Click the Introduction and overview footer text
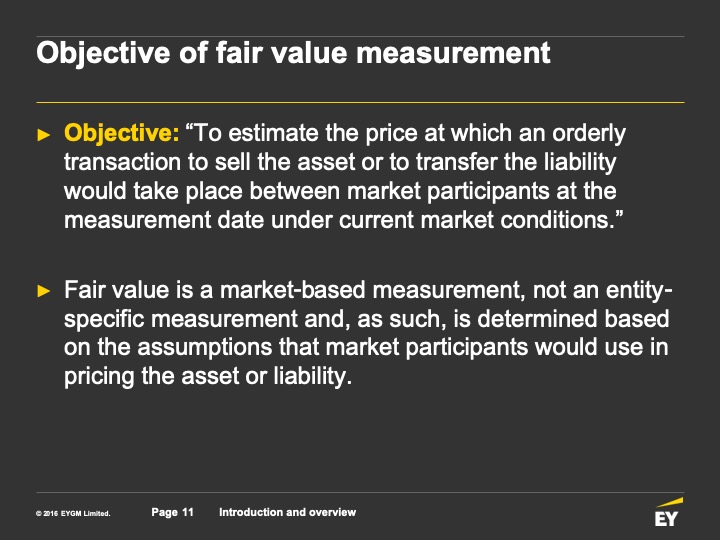The image size is (720, 540). [x=287, y=512]
